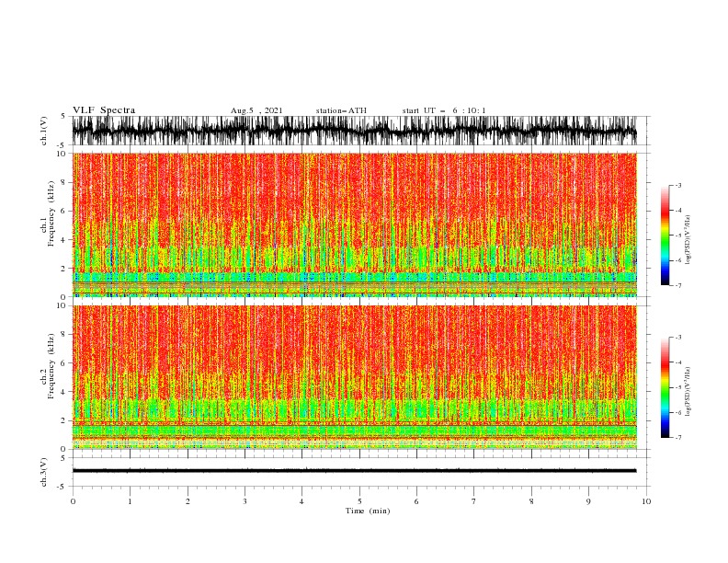Screen dimensions: 728x563
Task: Click the ch.2 PSD color scale bar
Action: [665, 387]
